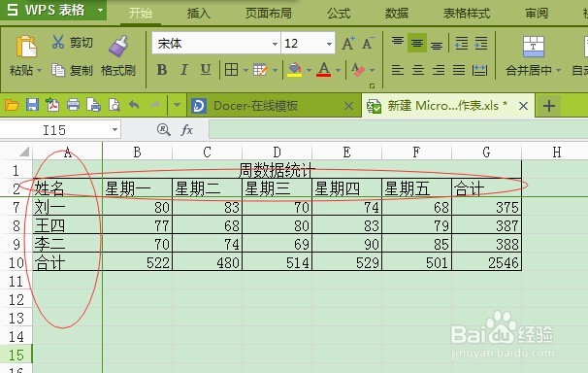Undo the last action
This screenshot has height=373, width=588.
(x=134, y=105)
